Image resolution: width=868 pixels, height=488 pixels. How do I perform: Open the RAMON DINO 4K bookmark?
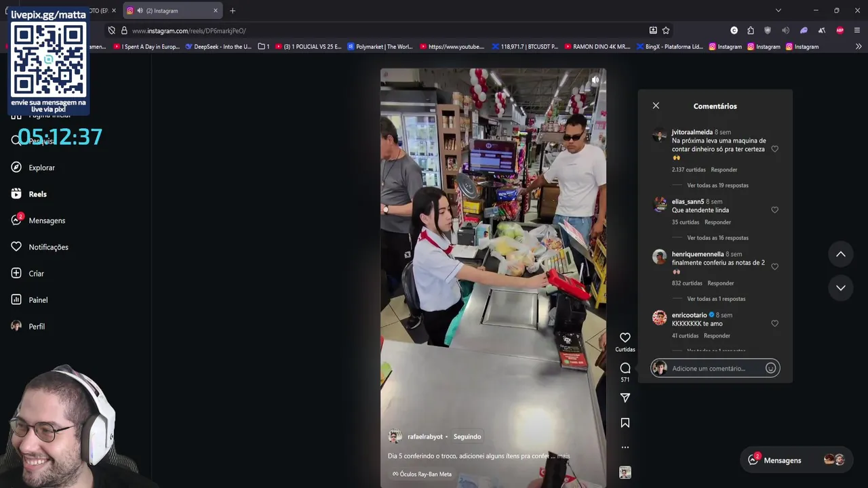[x=597, y=47]
